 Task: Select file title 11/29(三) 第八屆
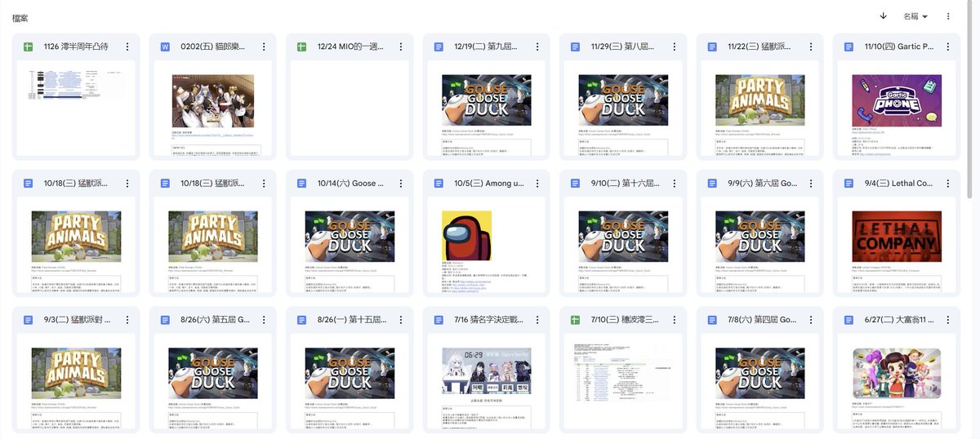coord(623,47)
